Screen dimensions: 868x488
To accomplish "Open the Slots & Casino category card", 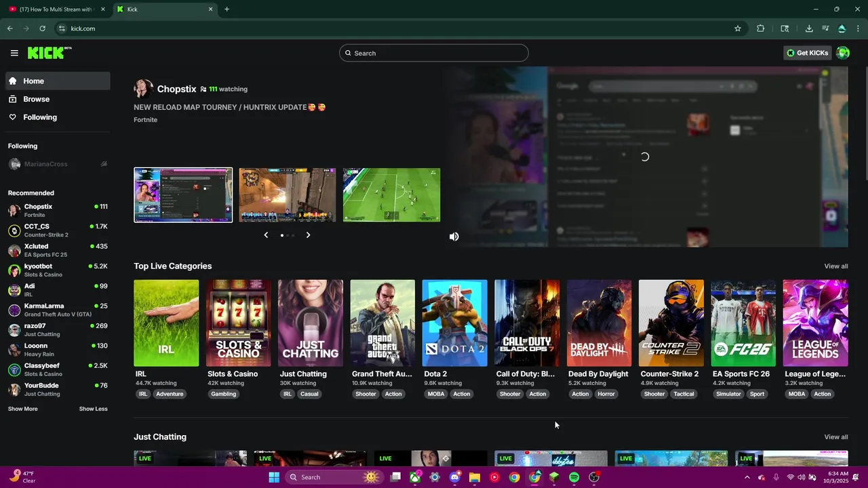I will tap(238, 323).
